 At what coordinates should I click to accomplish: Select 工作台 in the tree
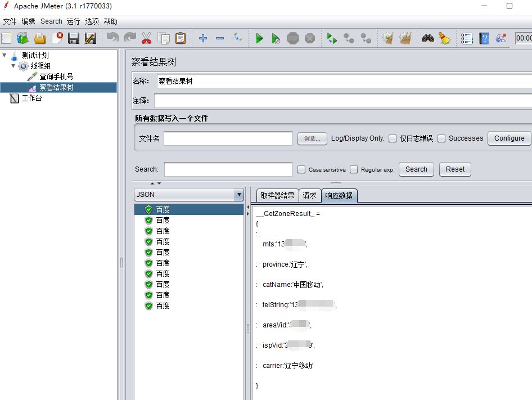pyautogui.click(x=32, y=98)
